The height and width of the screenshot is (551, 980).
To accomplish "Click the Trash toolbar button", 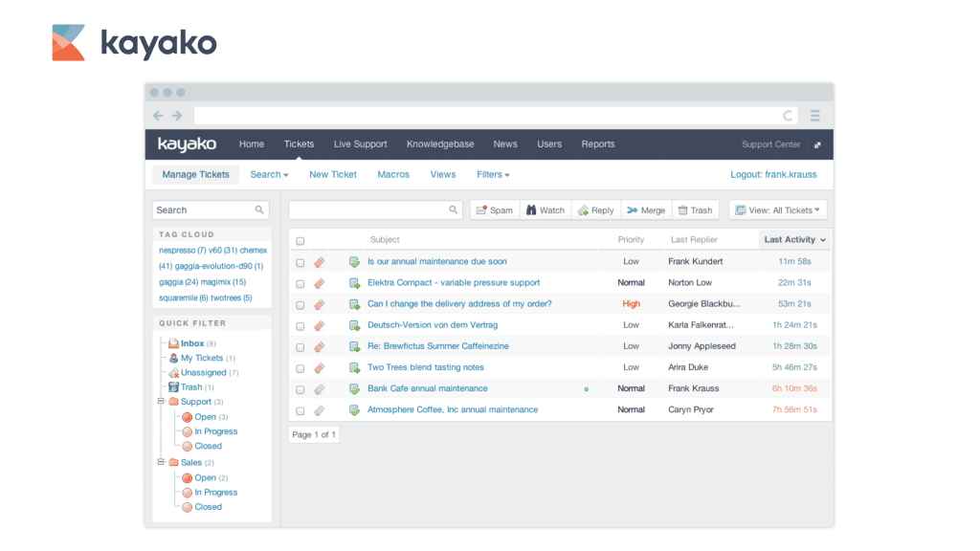I will click(x=695, y=210).
